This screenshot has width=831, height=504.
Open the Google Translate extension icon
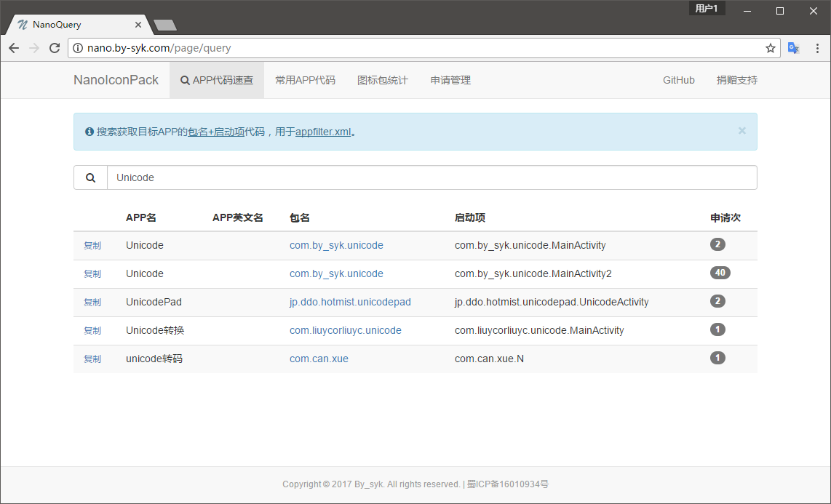tap(793, 48)
